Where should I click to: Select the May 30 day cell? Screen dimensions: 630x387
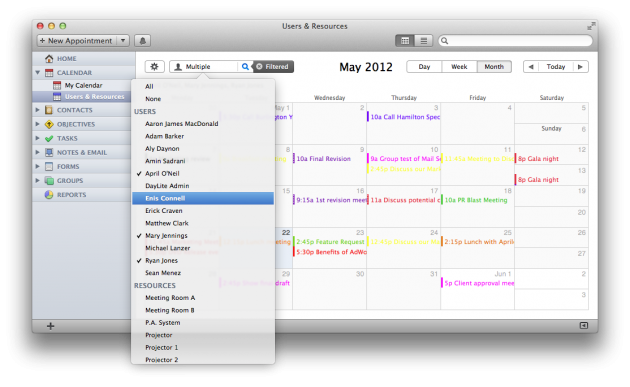tap(329, 289)
